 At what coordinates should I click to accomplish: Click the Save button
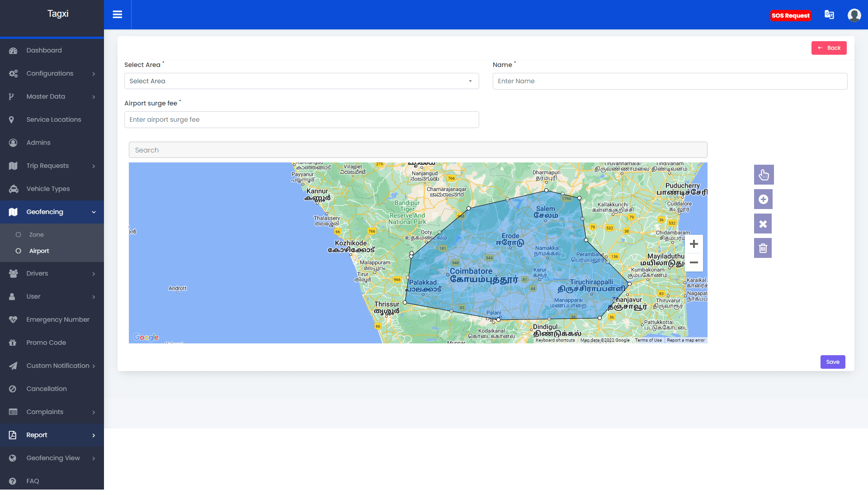(833, 362)
